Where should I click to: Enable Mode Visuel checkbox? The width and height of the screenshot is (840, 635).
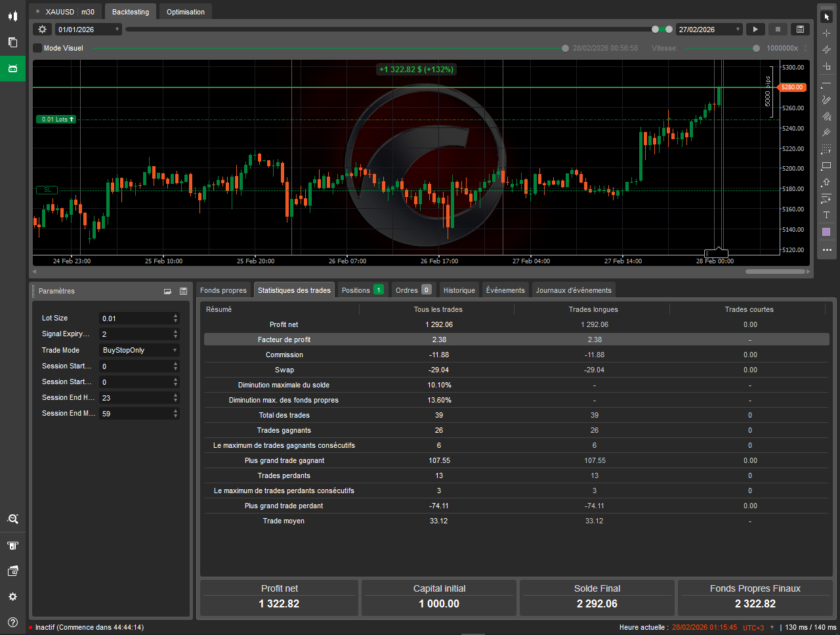point(37,47)
